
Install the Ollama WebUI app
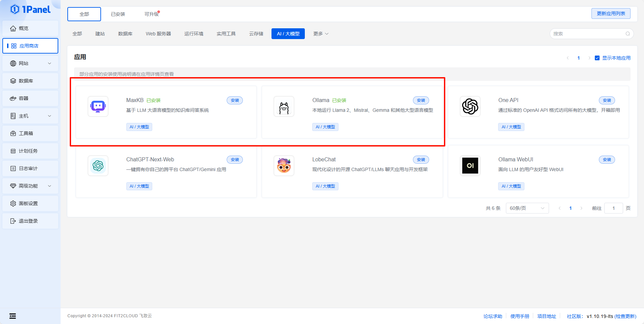607,160
